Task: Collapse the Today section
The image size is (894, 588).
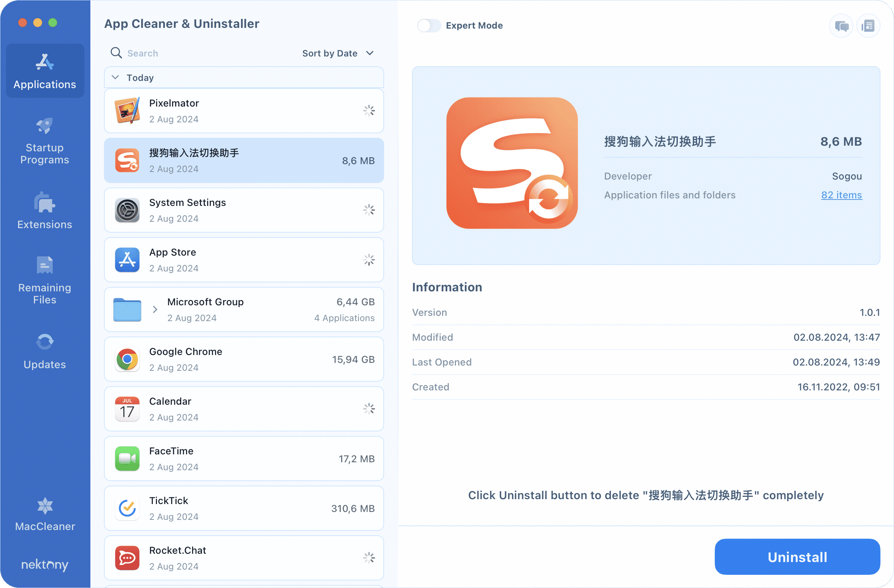Action: 115,77
